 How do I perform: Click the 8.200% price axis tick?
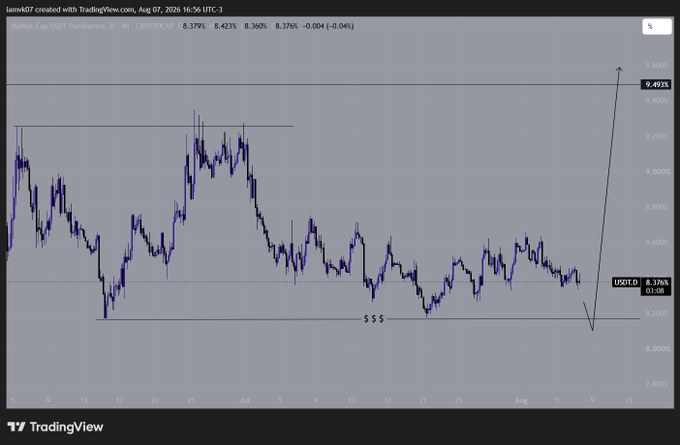656,313
